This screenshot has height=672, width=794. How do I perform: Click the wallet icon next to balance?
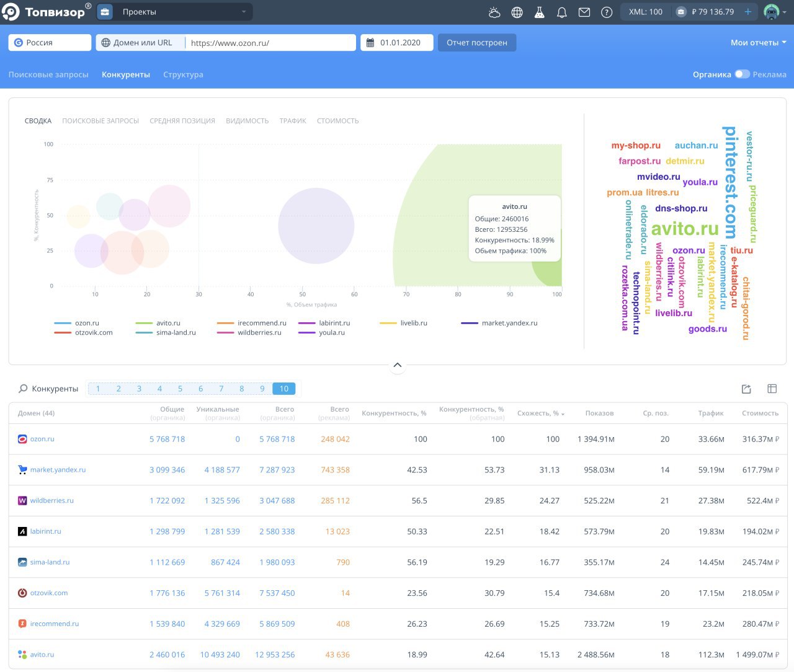(681, 12)
